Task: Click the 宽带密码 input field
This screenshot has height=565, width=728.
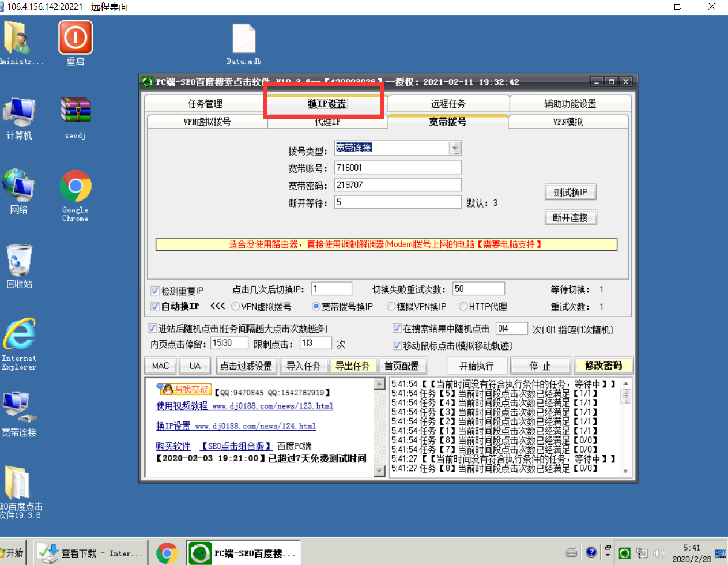Action: pyautogui.click(x=398, y=185)
